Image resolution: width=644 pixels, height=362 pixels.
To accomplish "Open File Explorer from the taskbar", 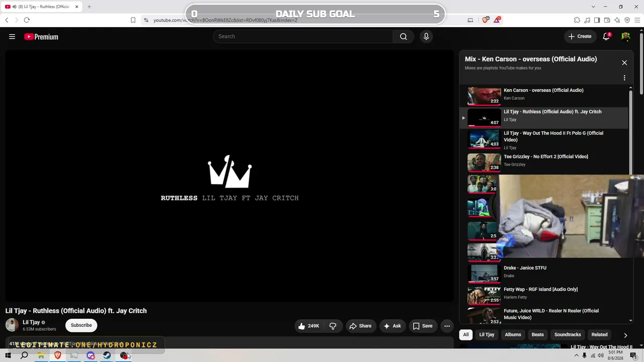I will (41, 355).
